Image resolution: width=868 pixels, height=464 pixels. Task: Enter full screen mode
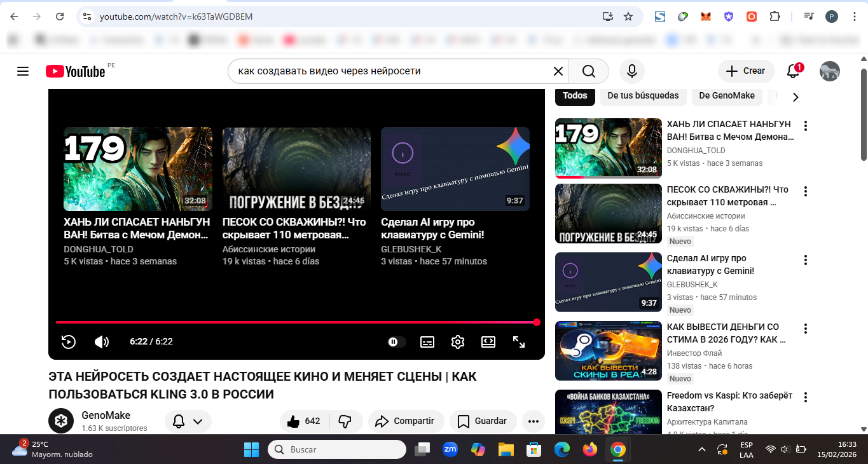point(519,342)
